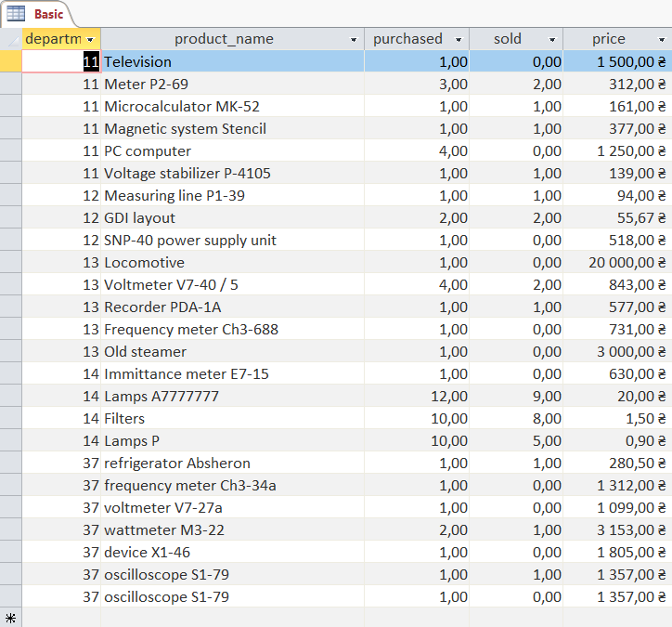
Task: Click the Magnetic system Stencil cell
Action: 232,128
